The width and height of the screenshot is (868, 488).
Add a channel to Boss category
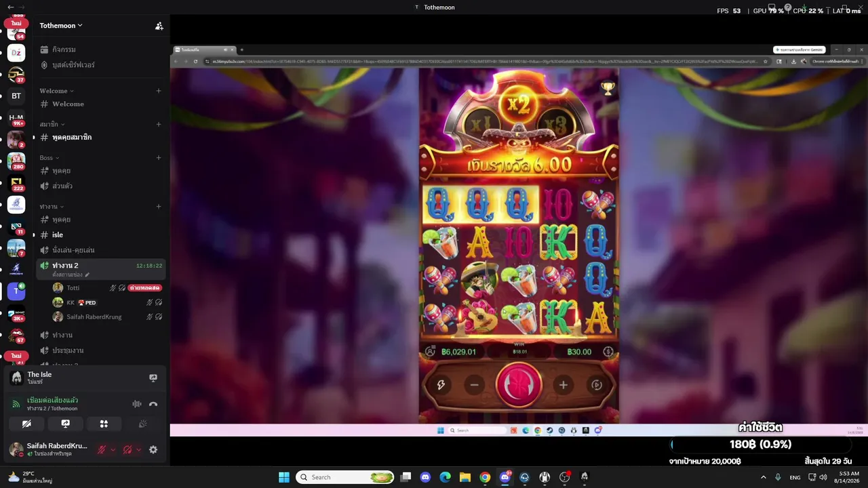point(159,158)
